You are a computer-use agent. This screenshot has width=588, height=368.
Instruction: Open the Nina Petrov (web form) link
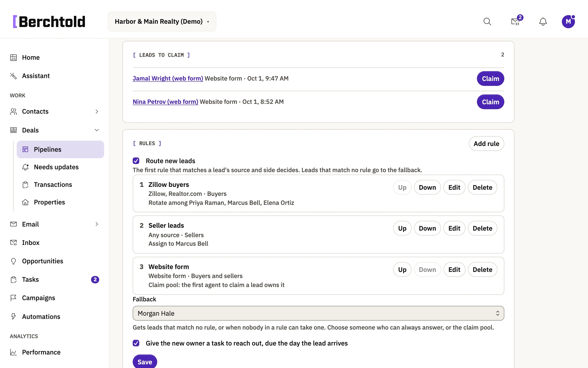click(x=165, y=102)
